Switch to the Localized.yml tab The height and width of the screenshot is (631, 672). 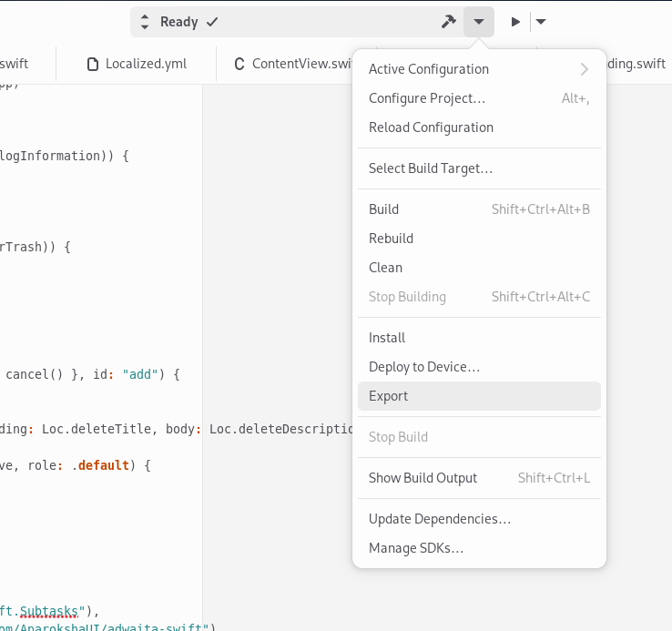pyautogui.click(x=136, y=64)
